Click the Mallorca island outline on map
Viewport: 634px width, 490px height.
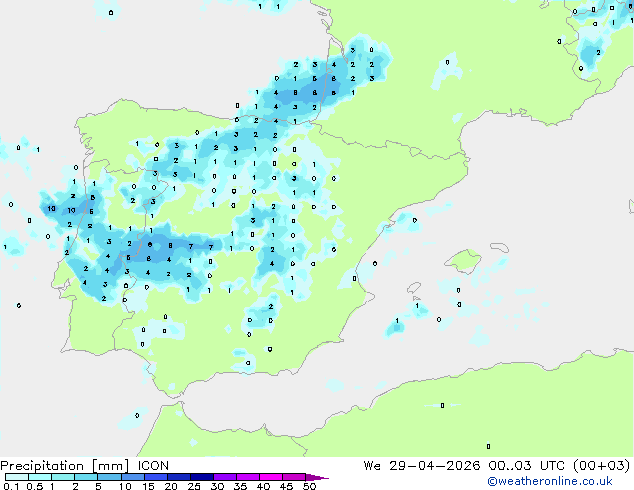point(463,260)
